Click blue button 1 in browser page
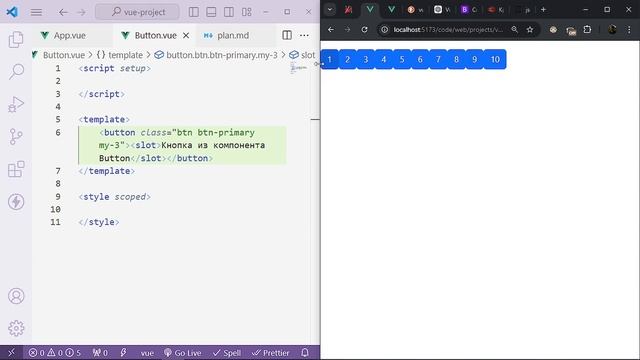The width and height of the screenshot is (640, 360). (330, 60)
